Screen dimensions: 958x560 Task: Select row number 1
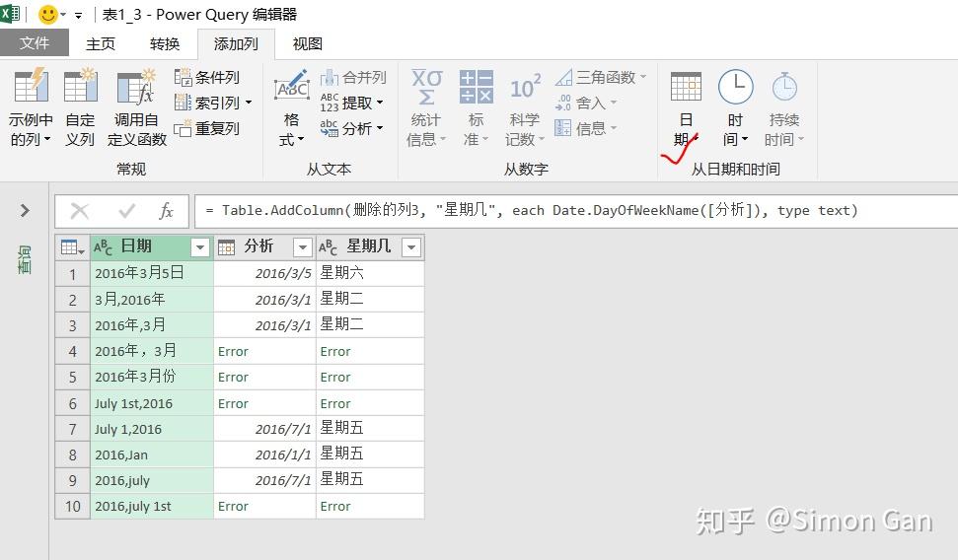click(x=73, y=274)
